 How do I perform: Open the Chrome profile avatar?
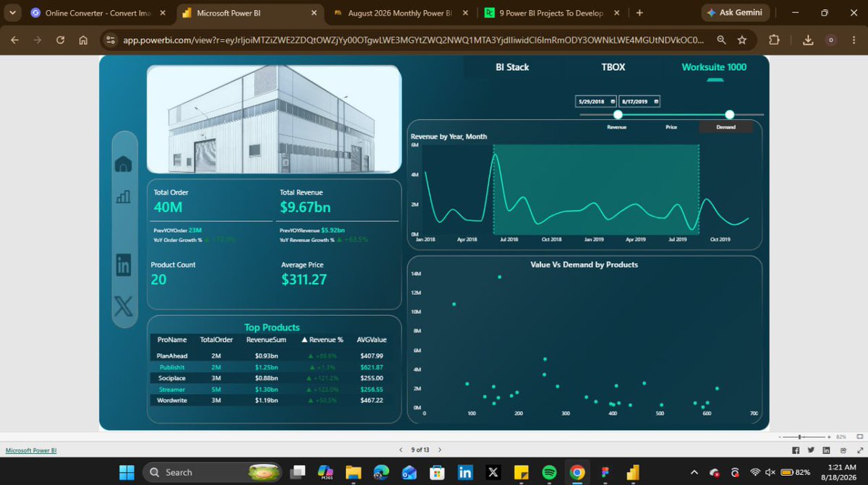[x=830, y=40]
